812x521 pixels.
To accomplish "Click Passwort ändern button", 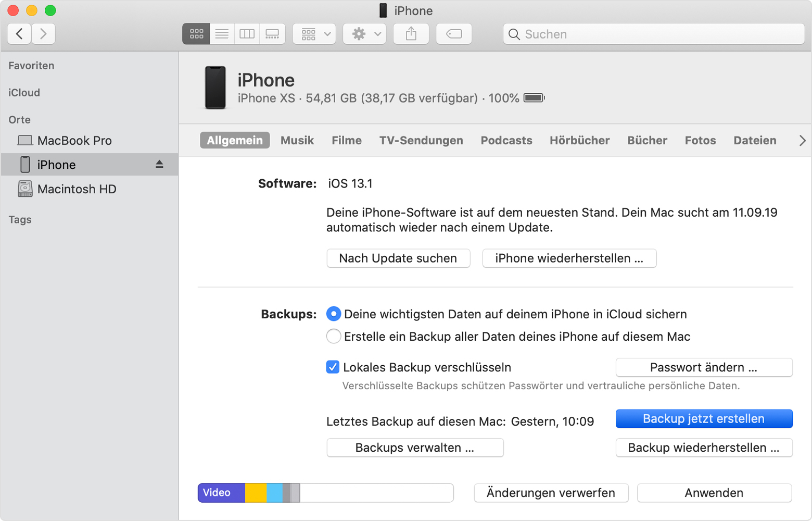I will click(704, 367).
